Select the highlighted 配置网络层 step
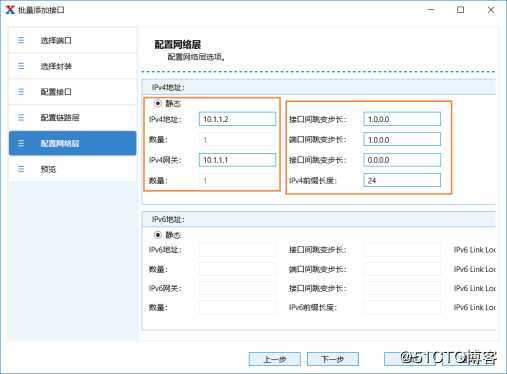Screen dimensions: 507x374 [x=72, y=143]
